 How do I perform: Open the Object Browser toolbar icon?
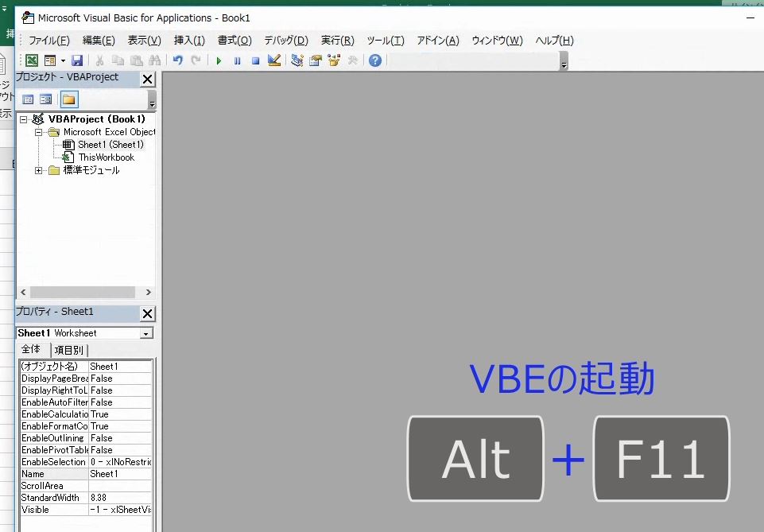pyautogui.click(x=334, y=60)
